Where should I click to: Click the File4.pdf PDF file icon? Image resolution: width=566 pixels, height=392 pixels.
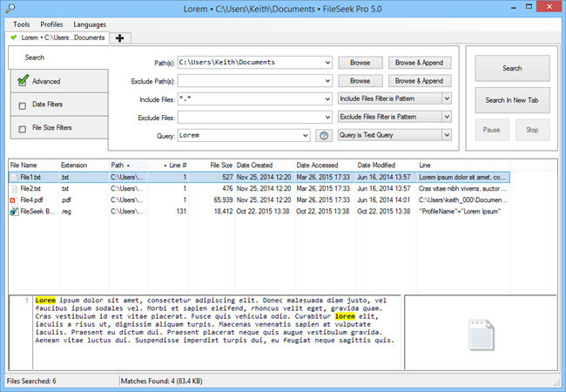tap(13, 199)
